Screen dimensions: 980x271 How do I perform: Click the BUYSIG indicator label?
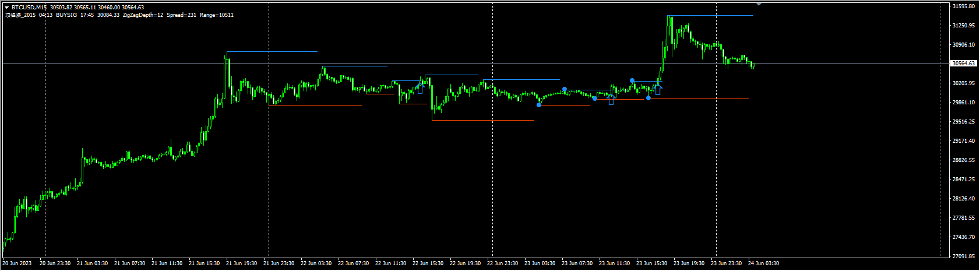(66, 15)
